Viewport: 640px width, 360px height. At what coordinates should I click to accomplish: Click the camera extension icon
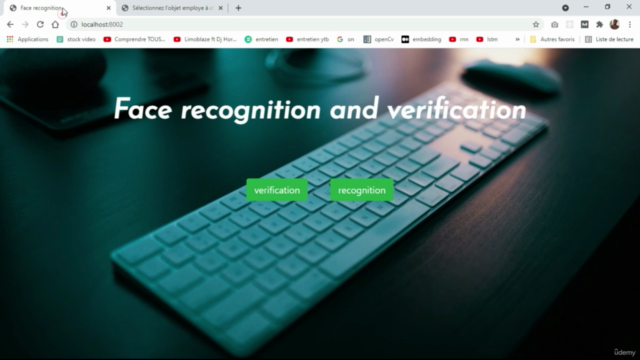click(554, 24)
